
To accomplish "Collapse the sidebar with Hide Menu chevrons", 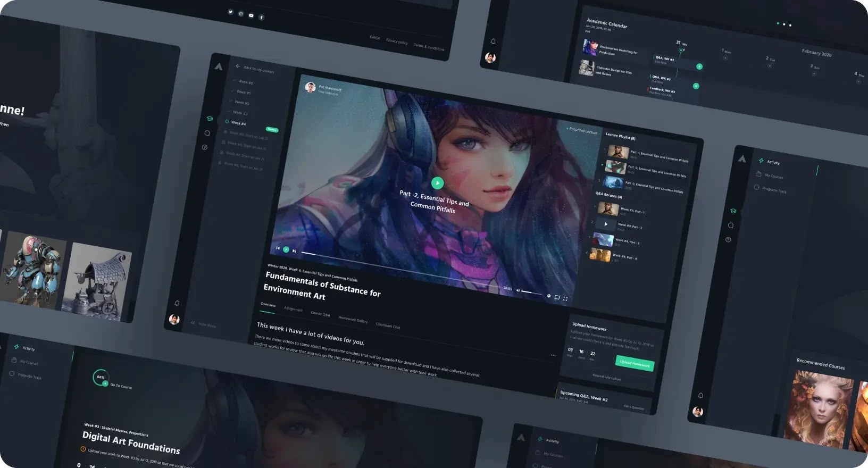I will pos(193,323).
